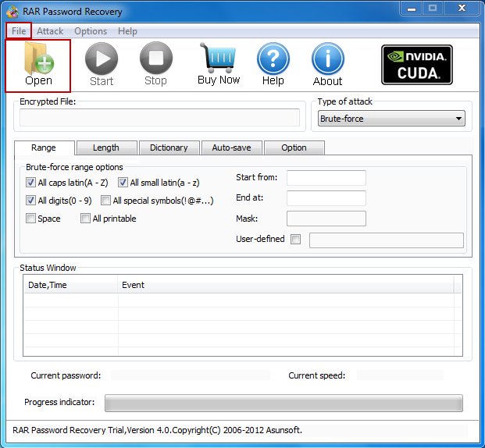The image size is (485, 448).
Task: Open the File menu
Action: [19, 31]
